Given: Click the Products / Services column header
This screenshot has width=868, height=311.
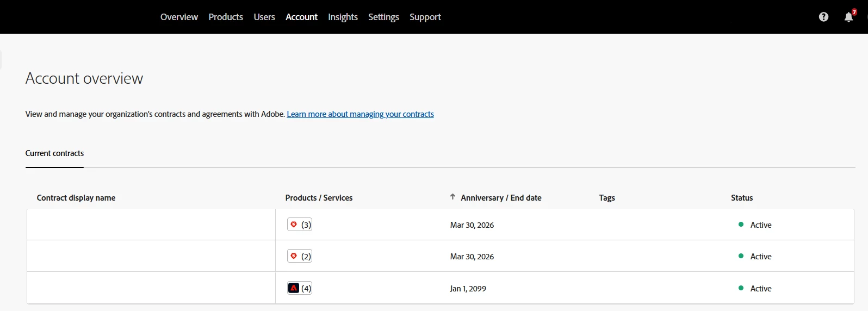Looking at the screenshot, I should [319, 198].
